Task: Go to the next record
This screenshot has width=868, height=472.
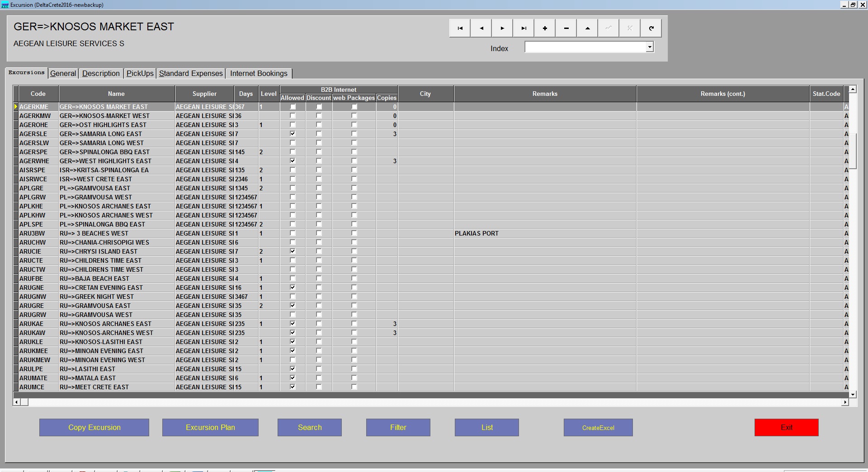Action: pos(502,28)
